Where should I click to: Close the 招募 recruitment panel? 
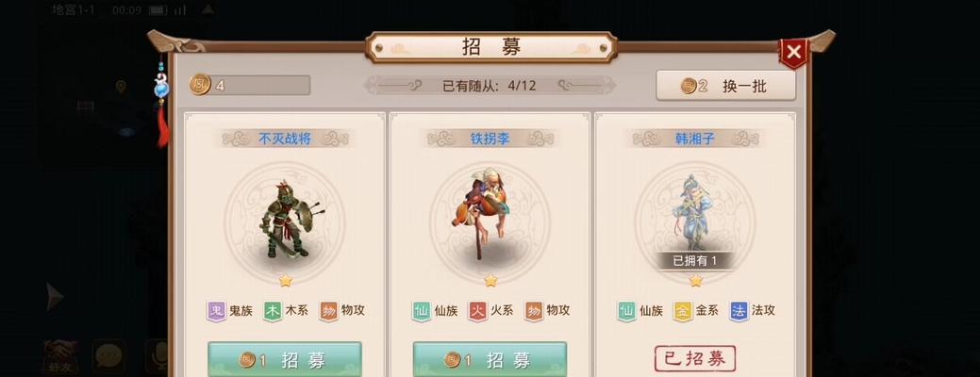793,52
